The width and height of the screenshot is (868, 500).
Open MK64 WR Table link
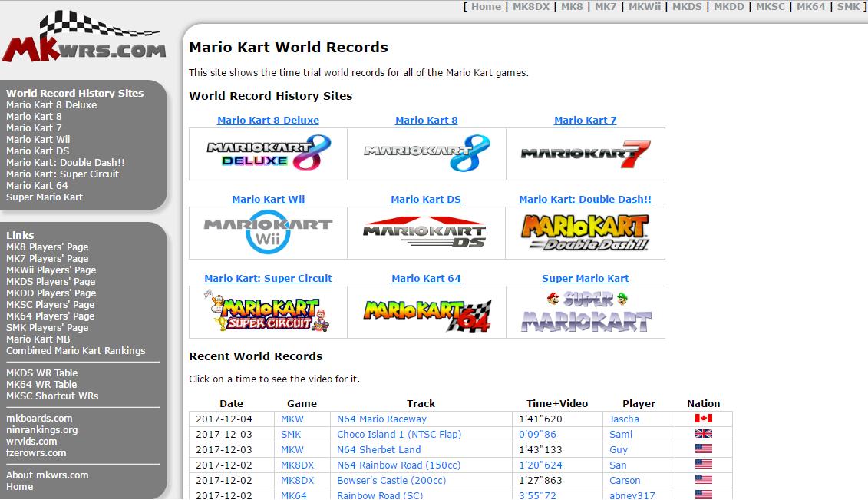[41, 385]
